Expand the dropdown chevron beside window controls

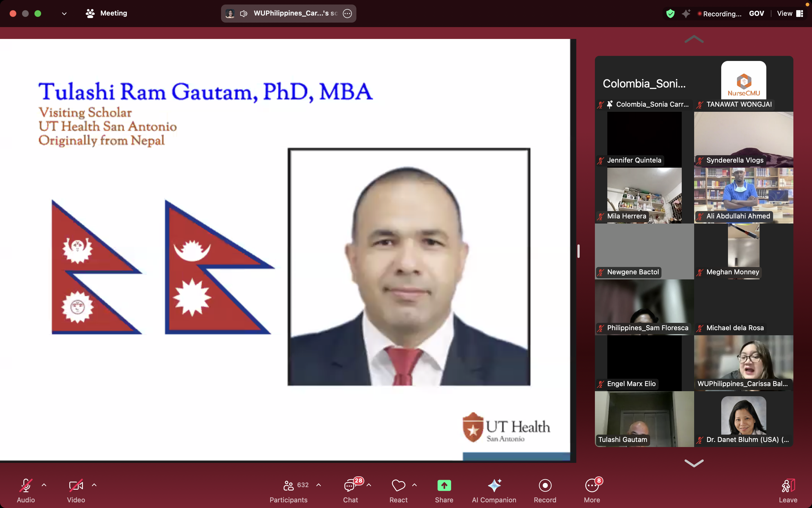click(x=64, y=14)
